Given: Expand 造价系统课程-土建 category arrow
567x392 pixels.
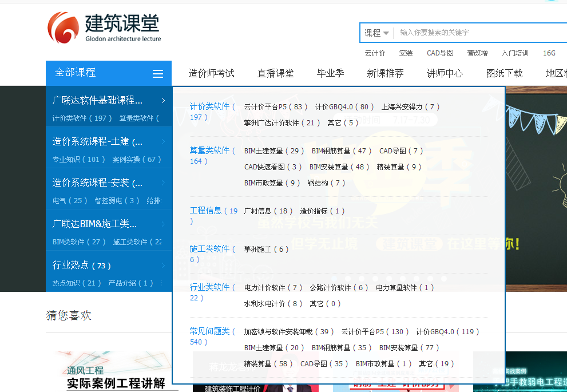Looking at the screenshot, I should click(x=163, y=142).
